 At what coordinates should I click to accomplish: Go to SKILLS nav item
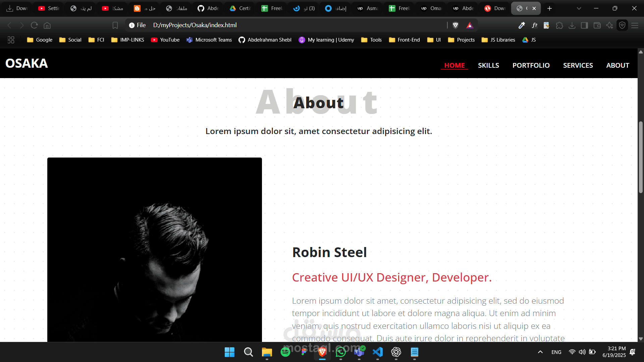point(488,65)
